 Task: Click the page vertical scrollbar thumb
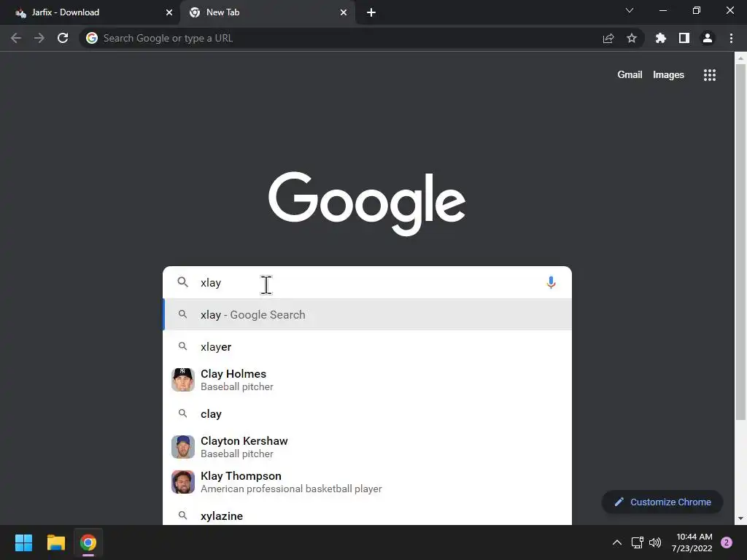(x=740, y=242)
